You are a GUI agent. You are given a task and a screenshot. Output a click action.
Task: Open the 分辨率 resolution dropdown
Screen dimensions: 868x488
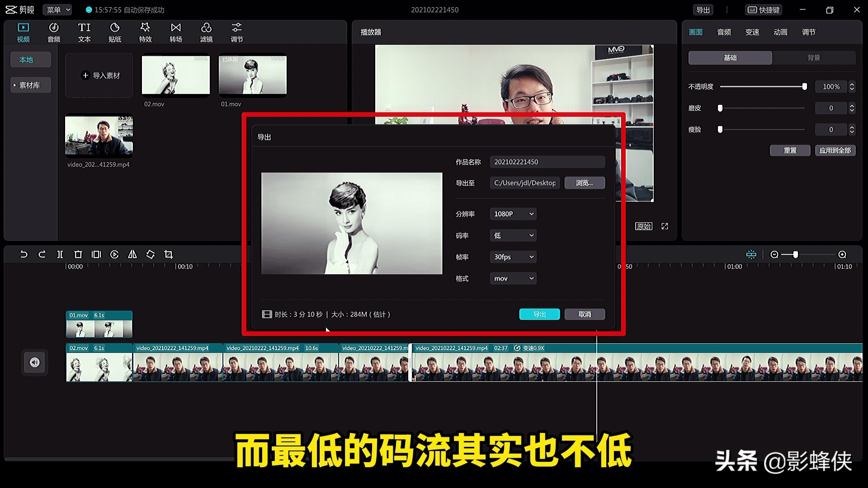(513, 214)
